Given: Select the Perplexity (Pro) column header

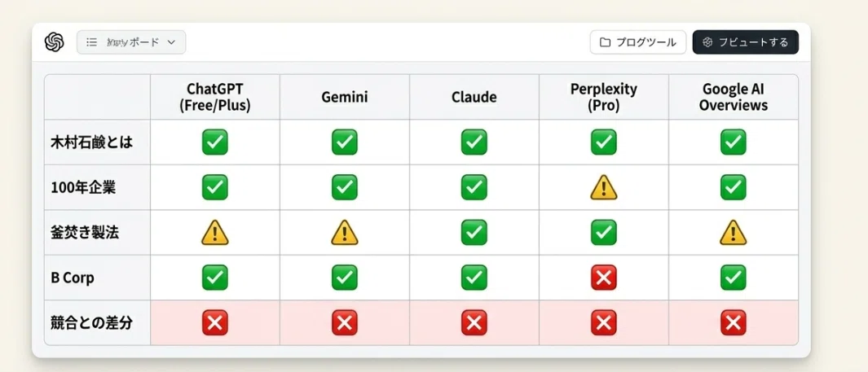Looking at the screenshot, I should pos(603,98).
